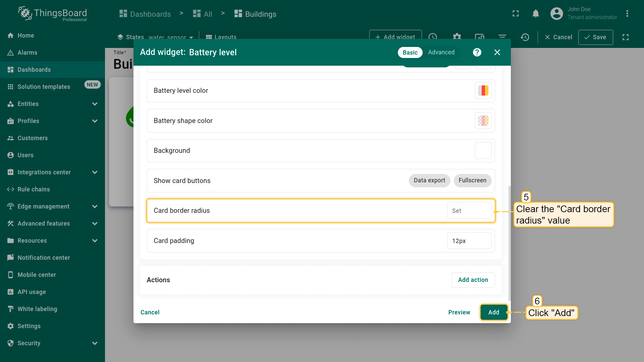Screen dimensions: 644x362
Task: Switch to Advanced mode
Action: pyautogui.click(x=441, y=52)
